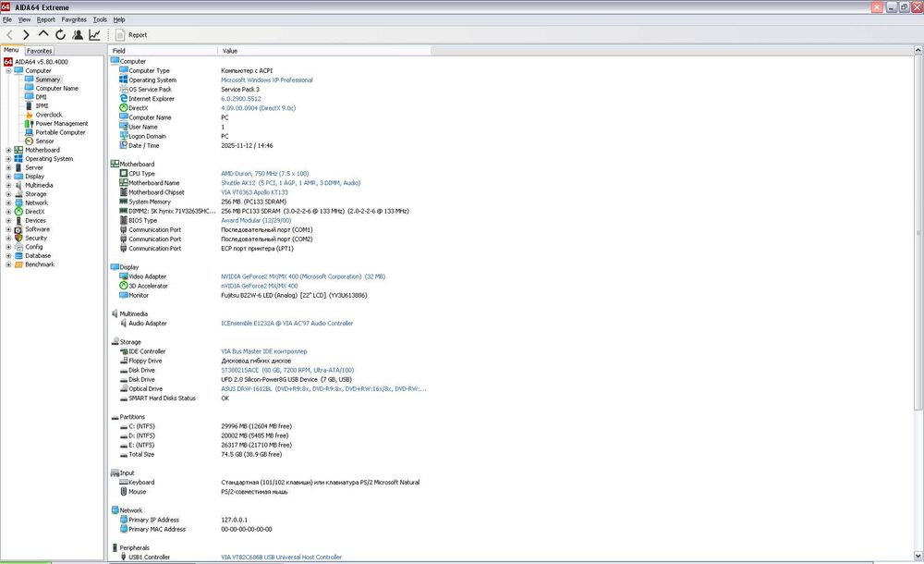Open the DMI tree item

point(41,97)
